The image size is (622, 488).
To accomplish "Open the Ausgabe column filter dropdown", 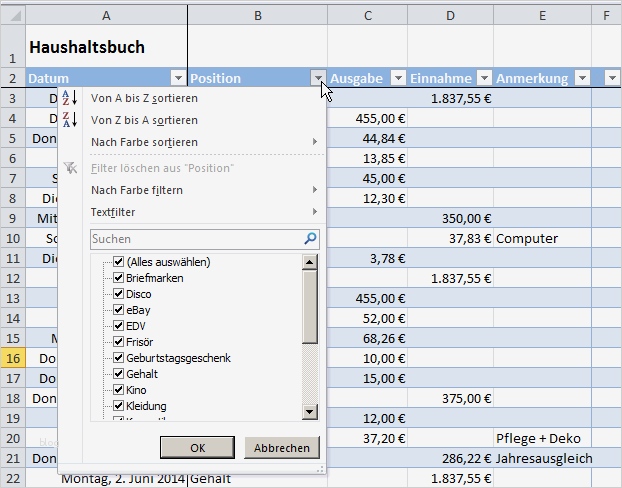I will click(x=398, y=78).
